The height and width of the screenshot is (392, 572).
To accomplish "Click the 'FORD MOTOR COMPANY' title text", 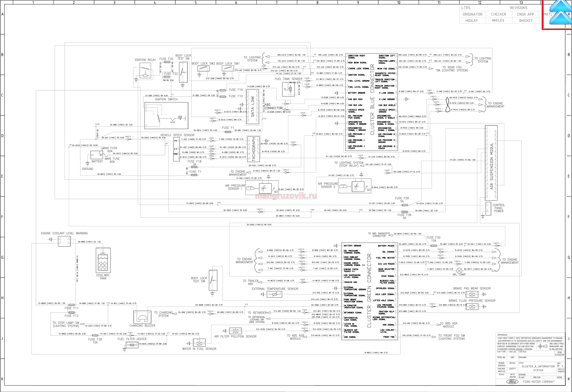I will point(539,382).
